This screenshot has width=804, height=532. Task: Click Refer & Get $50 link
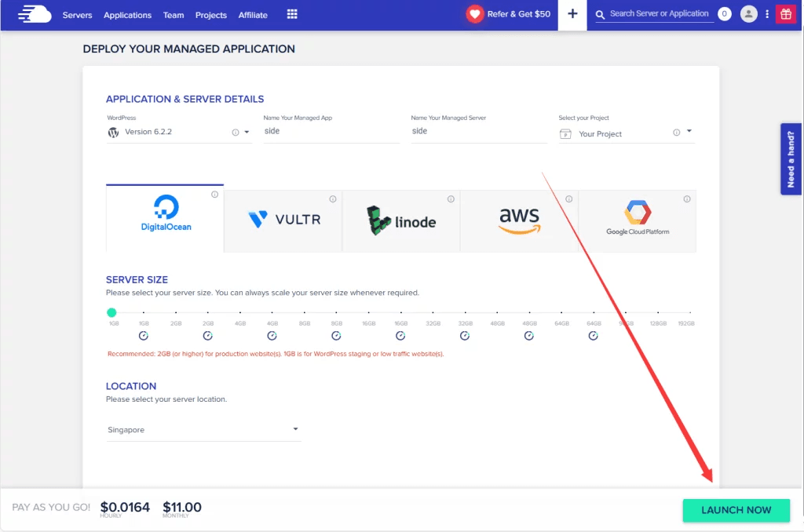pyautogui.click(x=518, y=14)
